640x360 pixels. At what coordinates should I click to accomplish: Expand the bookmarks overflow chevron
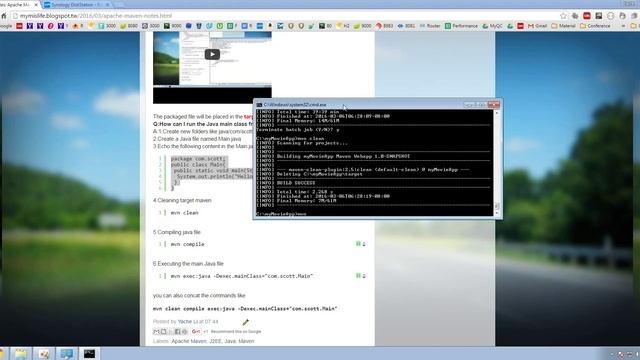point(623,26)
